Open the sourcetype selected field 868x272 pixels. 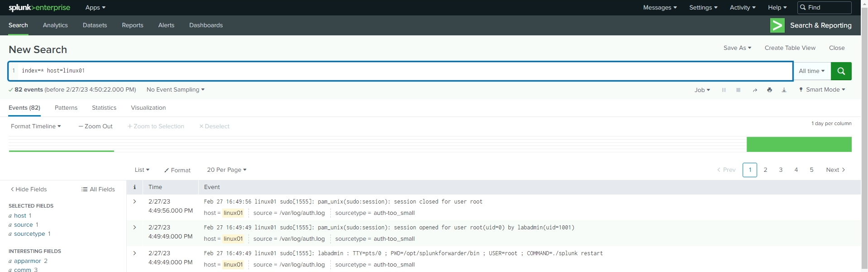pos(29,234)
